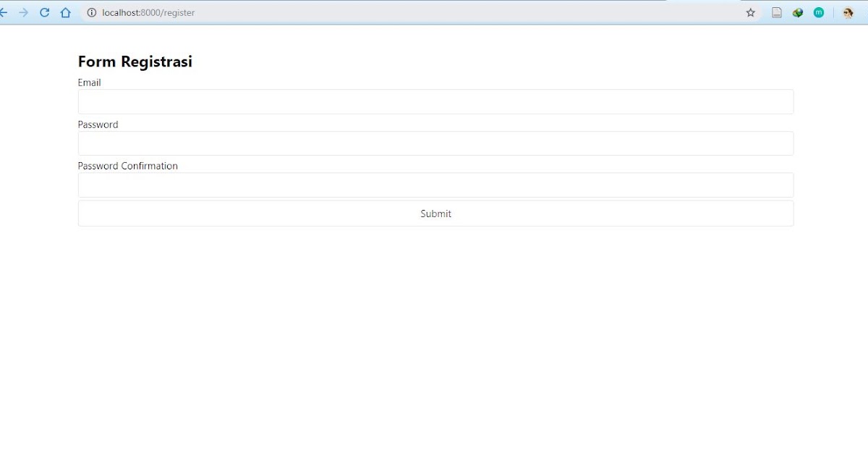Click the Password Confirmation label
The height and width of the screenshot is (456, 868).
pyautogui.click(x=128, y=166)
